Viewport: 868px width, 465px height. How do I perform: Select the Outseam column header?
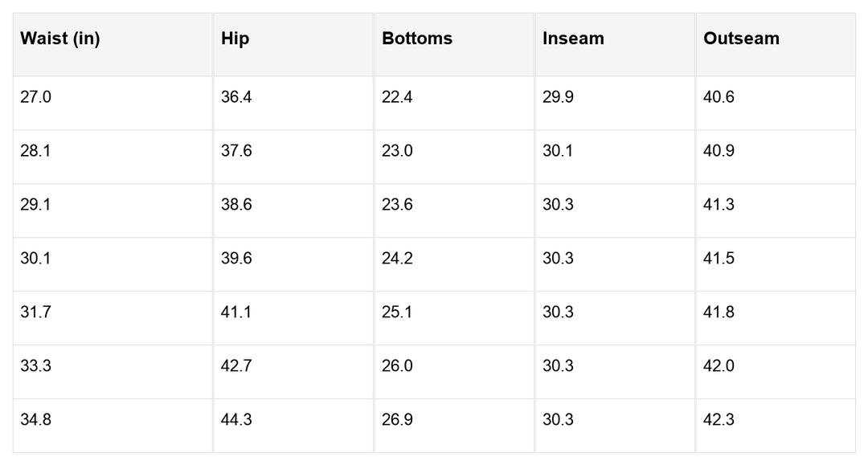(x=741, y=39)
